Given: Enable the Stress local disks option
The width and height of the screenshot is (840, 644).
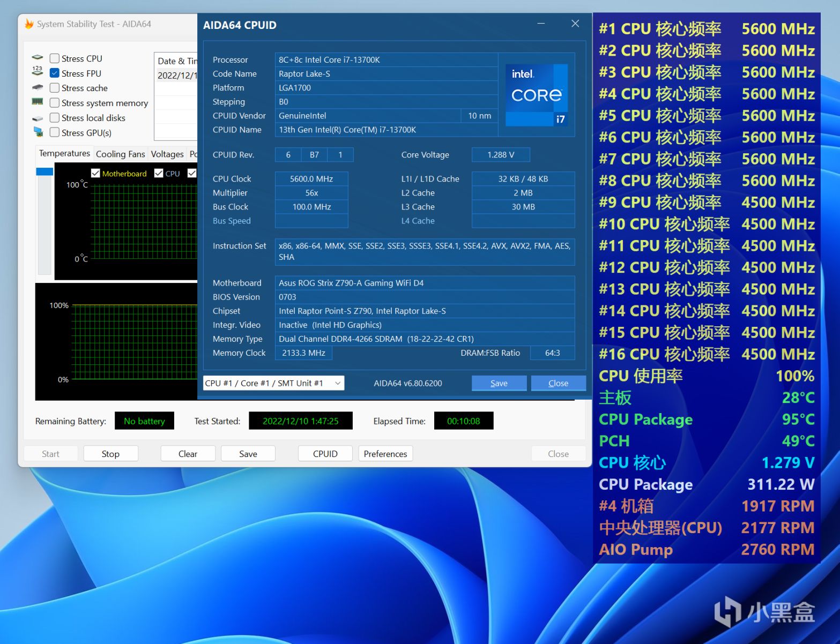Looking at the screenshot, I should 54,118.
